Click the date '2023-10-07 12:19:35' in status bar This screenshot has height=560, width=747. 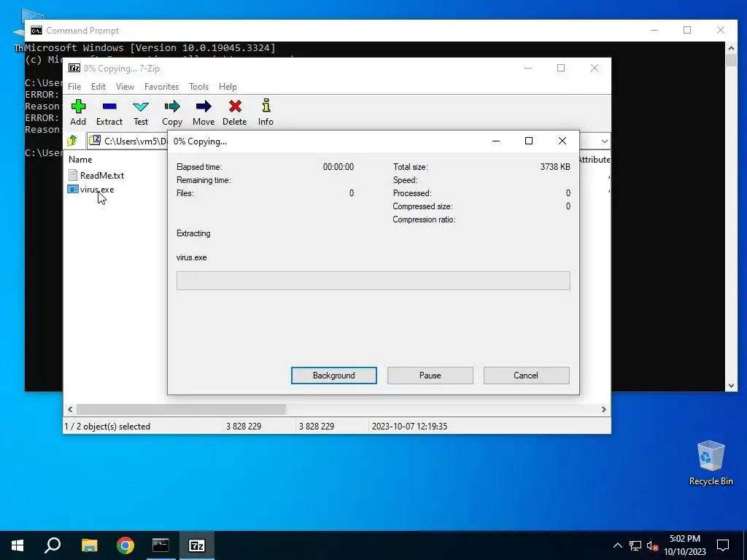[x=409, y=426]
